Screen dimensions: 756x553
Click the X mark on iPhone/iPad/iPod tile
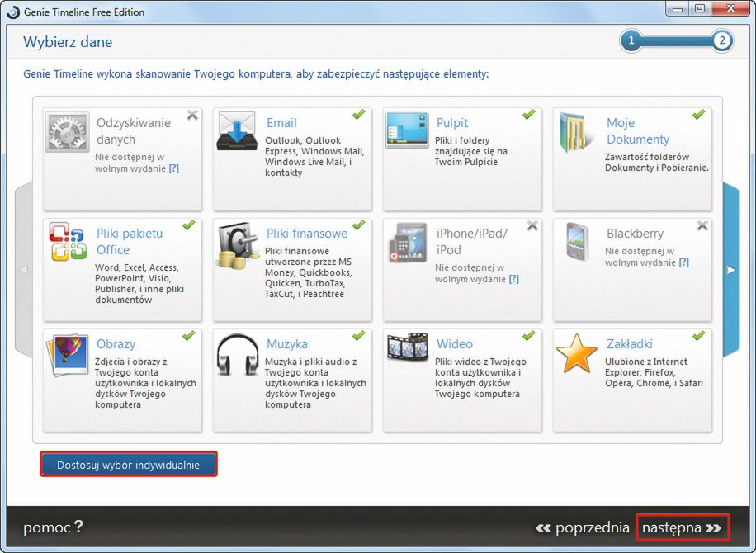[x=532, y=225]
